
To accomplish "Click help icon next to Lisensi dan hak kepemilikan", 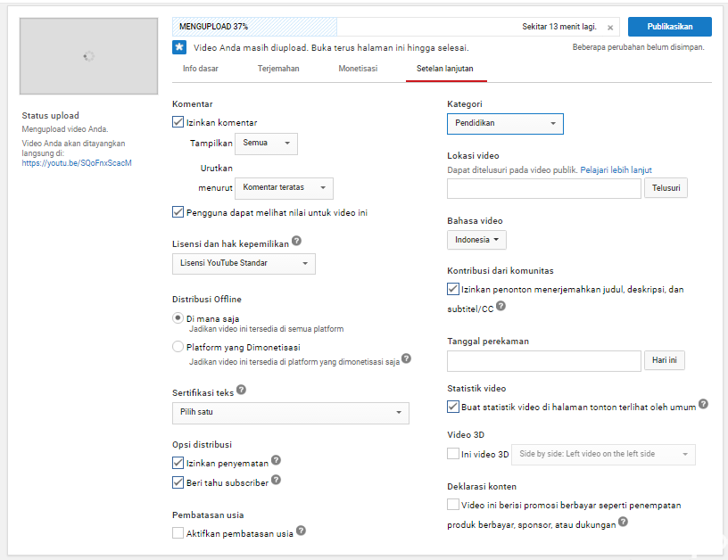I will tap(296, 241).
